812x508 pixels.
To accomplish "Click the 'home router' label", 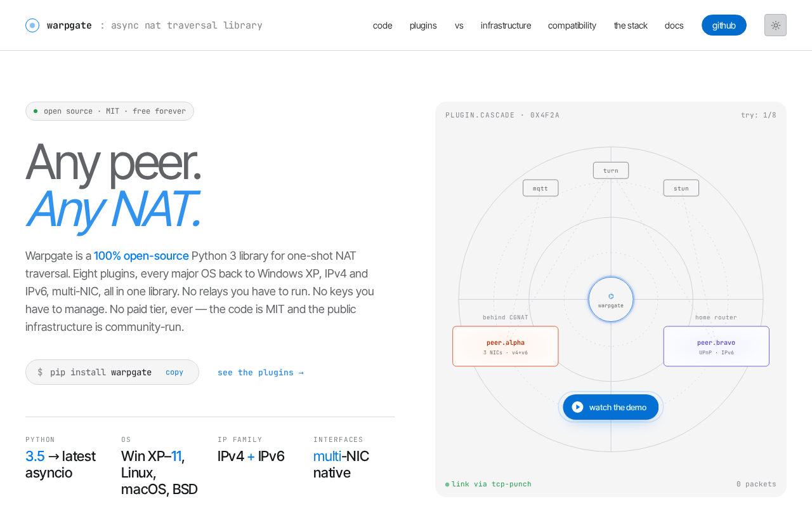I will (716, 317).
